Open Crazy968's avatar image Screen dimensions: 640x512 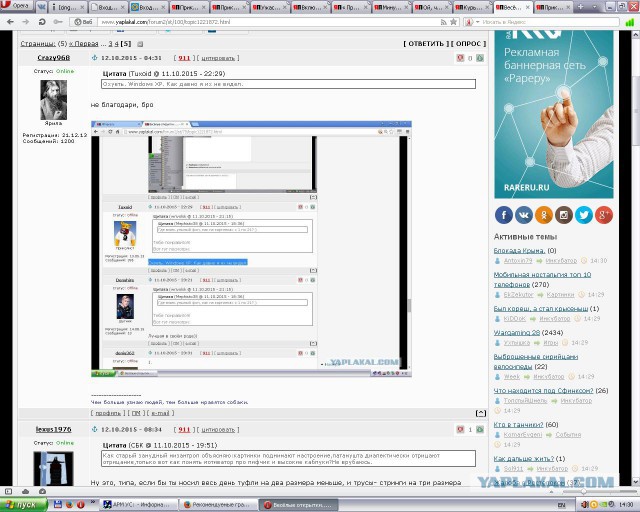click(x=53, y=100)
